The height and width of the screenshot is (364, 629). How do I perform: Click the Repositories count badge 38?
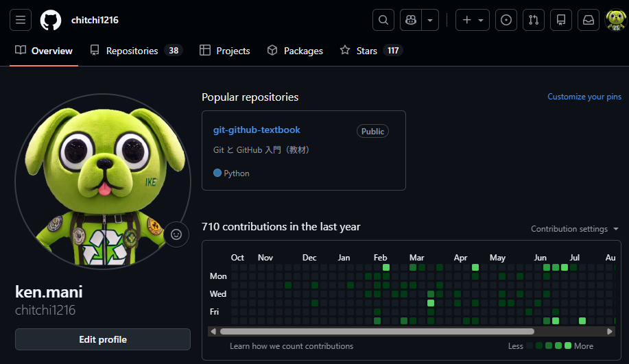click(x=174, y=51)
